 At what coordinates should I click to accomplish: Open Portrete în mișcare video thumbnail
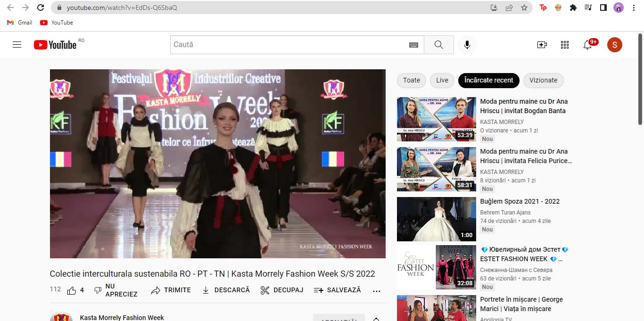[437, 308]
